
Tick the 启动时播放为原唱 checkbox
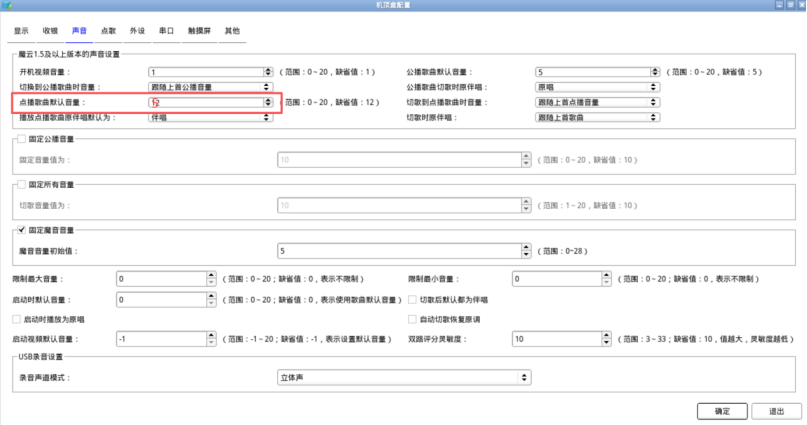(x=16, y=320)
